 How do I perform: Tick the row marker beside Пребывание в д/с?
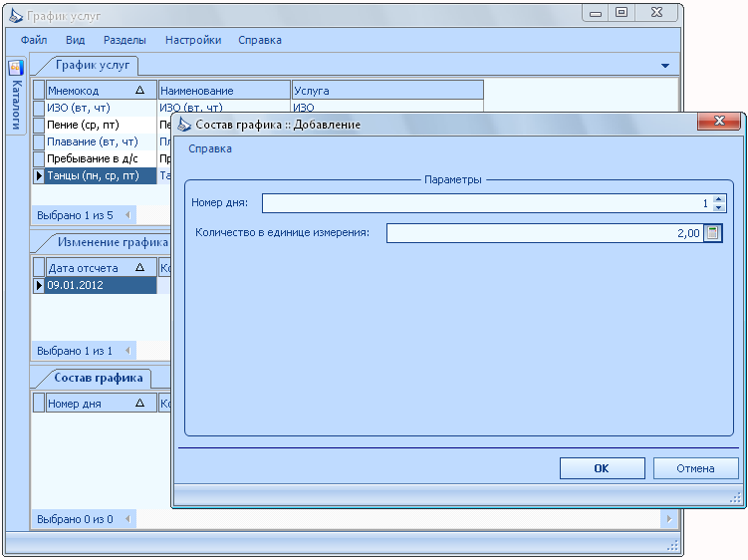point(39,158)
